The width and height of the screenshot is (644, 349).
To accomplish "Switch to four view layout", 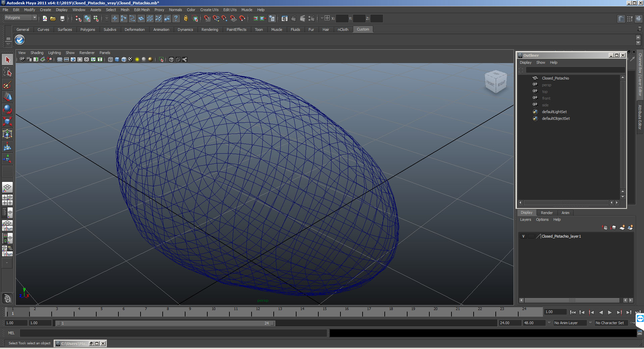I will pyautogui.click(x=7, y=200).
